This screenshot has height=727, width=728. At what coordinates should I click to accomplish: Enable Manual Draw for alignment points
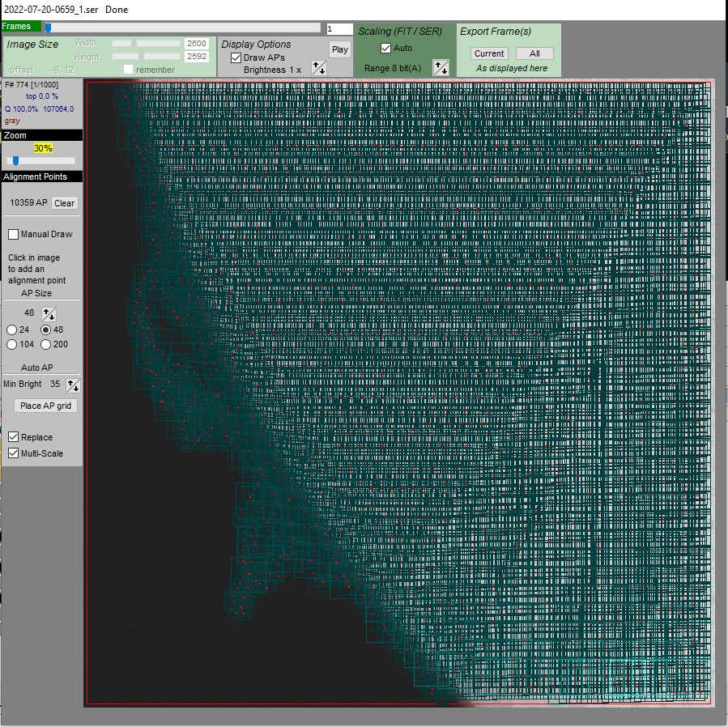(x=13, y=235)
